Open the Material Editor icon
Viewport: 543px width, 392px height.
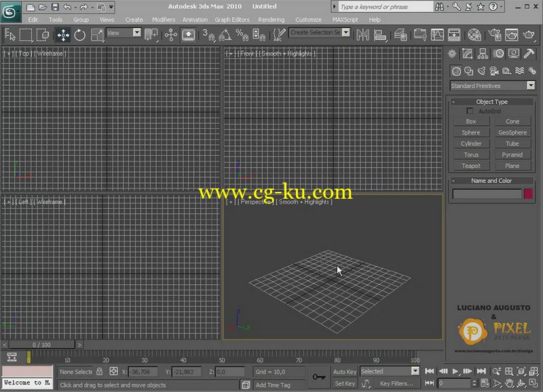coord(474,35)
